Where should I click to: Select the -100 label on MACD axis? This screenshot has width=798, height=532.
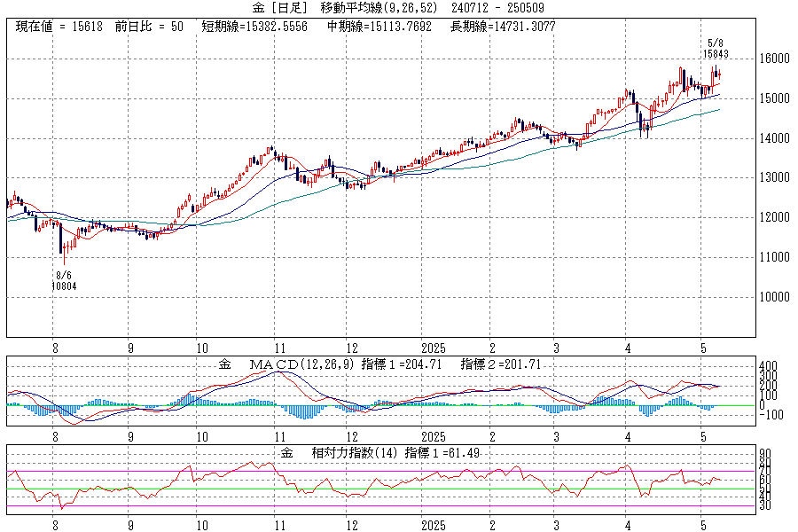771,415
